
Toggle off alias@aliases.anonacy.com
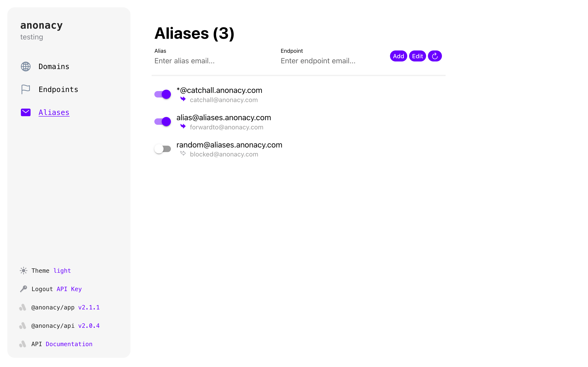[163, 121]
